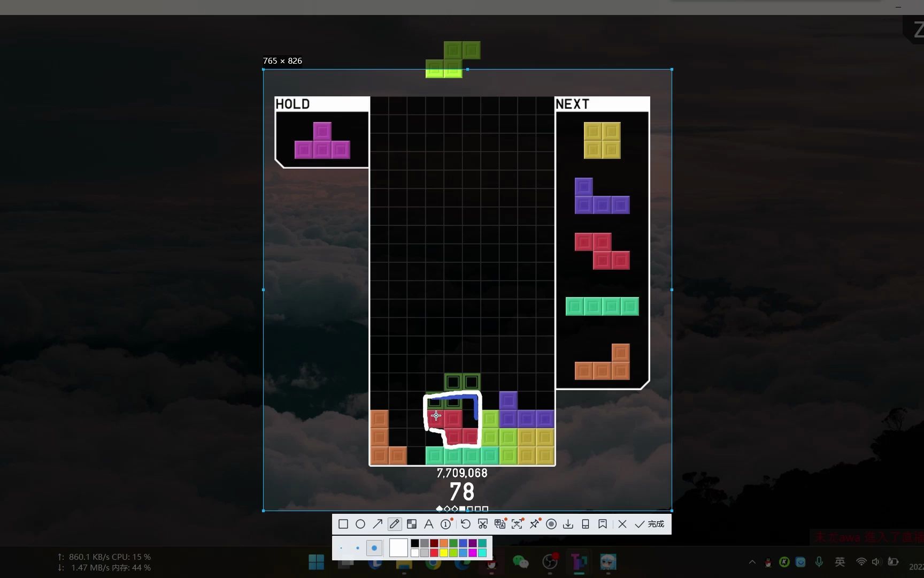
Task: Click the red Z piece in NEXT queue
Action: pyautogui.click(x=602, y=251)
